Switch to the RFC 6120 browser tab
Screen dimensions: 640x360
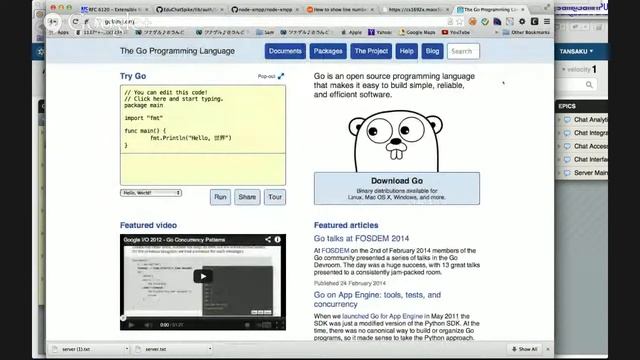113,9
